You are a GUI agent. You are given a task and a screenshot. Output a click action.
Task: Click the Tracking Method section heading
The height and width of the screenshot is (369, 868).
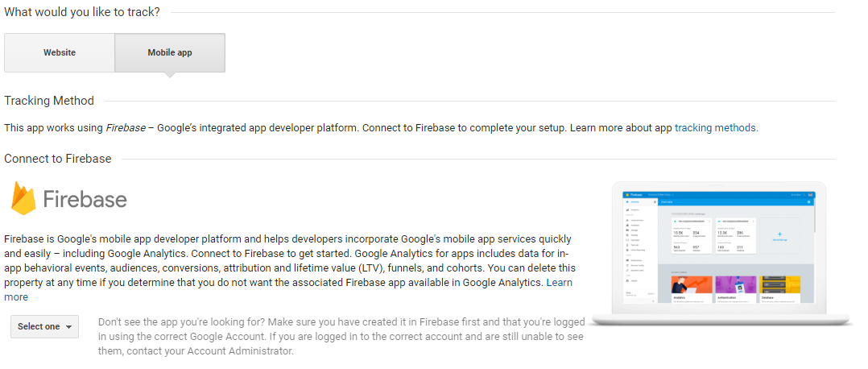click(x=49, y=101)
